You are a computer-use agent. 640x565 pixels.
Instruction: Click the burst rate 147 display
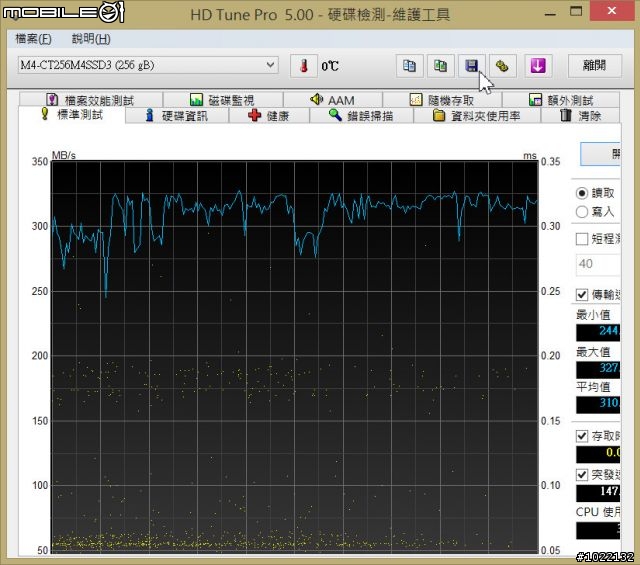click(598, 492)
